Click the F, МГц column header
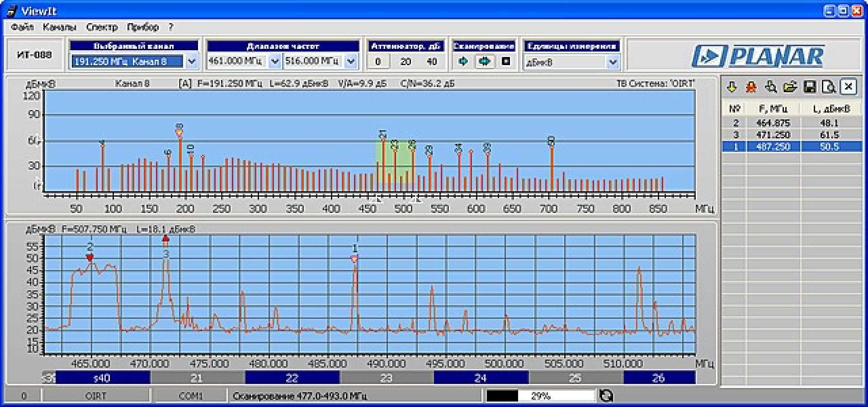 773,109
